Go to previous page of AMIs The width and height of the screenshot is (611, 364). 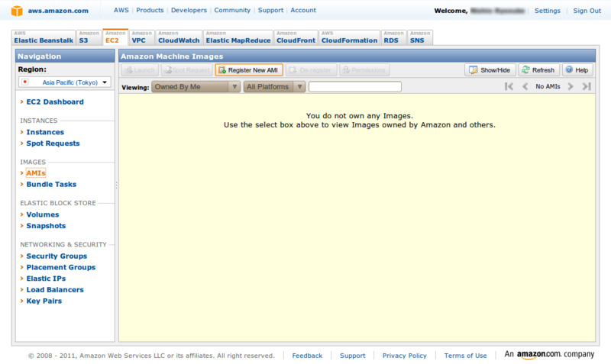tap(525, 86)
